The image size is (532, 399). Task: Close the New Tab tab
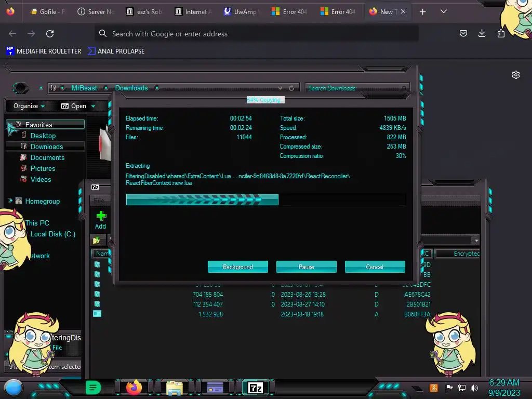[403, 11]
